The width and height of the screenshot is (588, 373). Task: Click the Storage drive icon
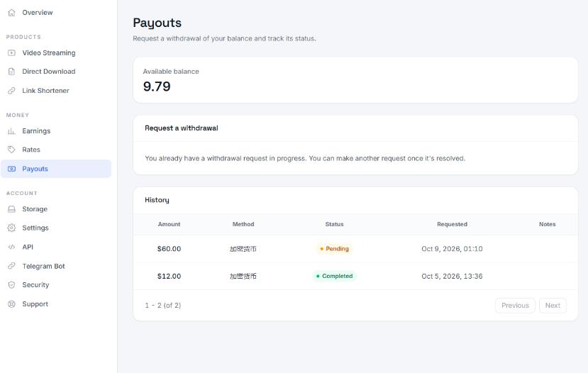11,209
